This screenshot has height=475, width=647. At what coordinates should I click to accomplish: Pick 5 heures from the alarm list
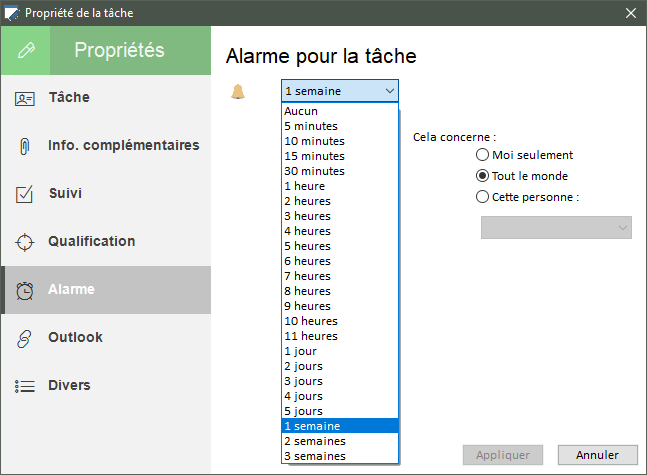pyautogui.click(x=340, y=246)
